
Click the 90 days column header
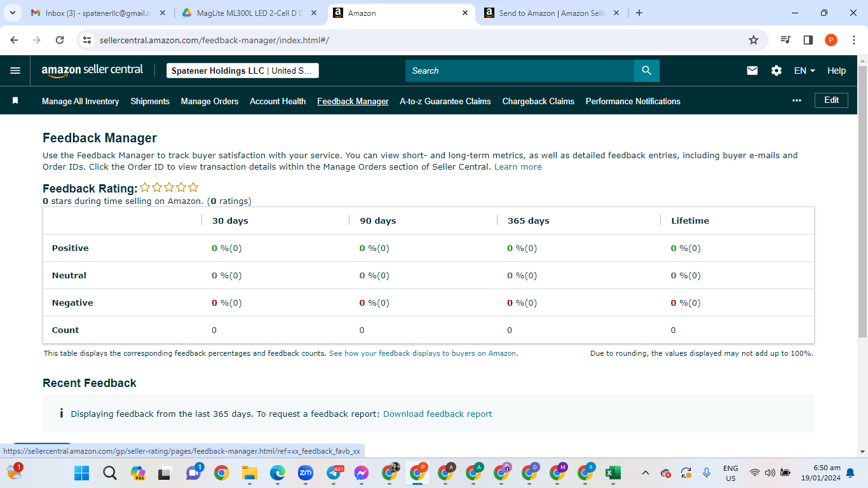coord(377,220)
